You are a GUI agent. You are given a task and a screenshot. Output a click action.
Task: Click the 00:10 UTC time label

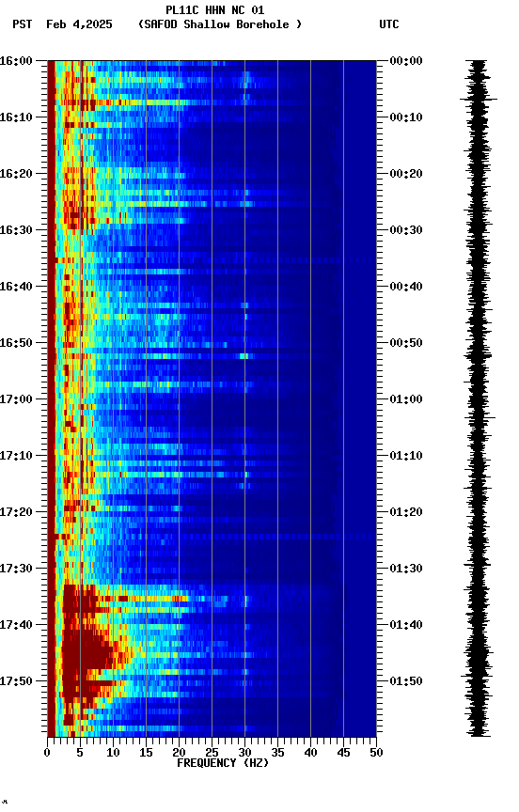(x=406, y=117)
